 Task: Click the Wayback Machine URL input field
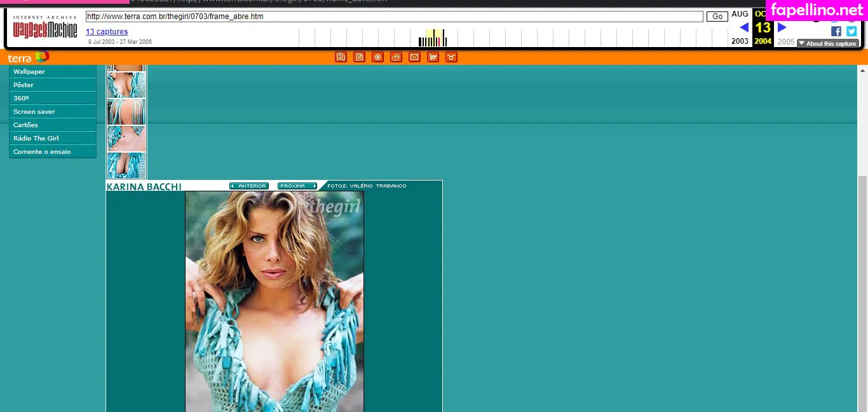pyautogui.click(x=394, y=17)
